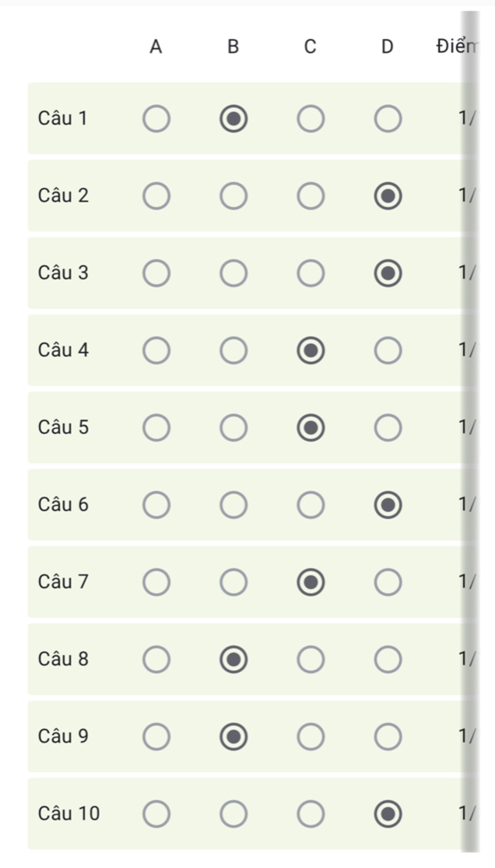Pick option D for Câu 4

tap(388, 350)
